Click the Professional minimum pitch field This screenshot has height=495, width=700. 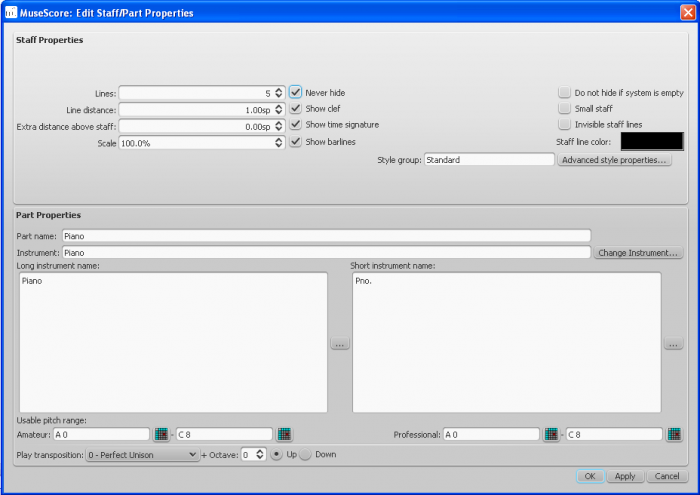pyautogui.click(x=492, y=434)
